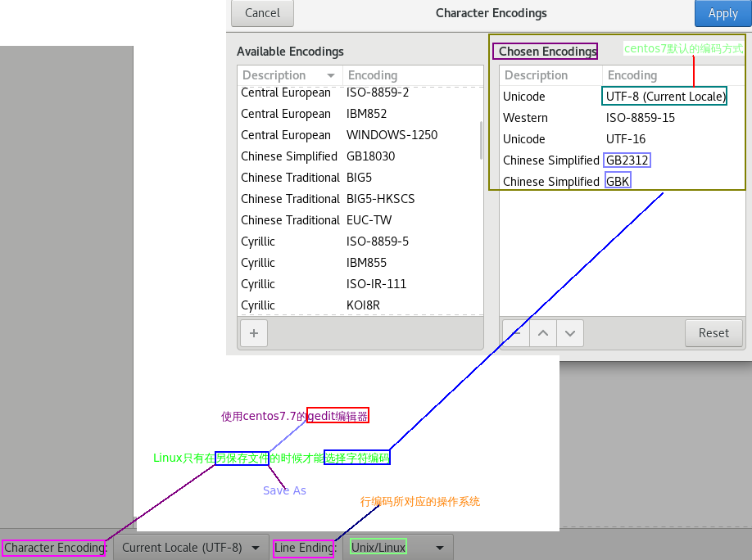Select the UTF-16 Unicode chosen encoding
752x560 pixels.
tap(622, 139)
